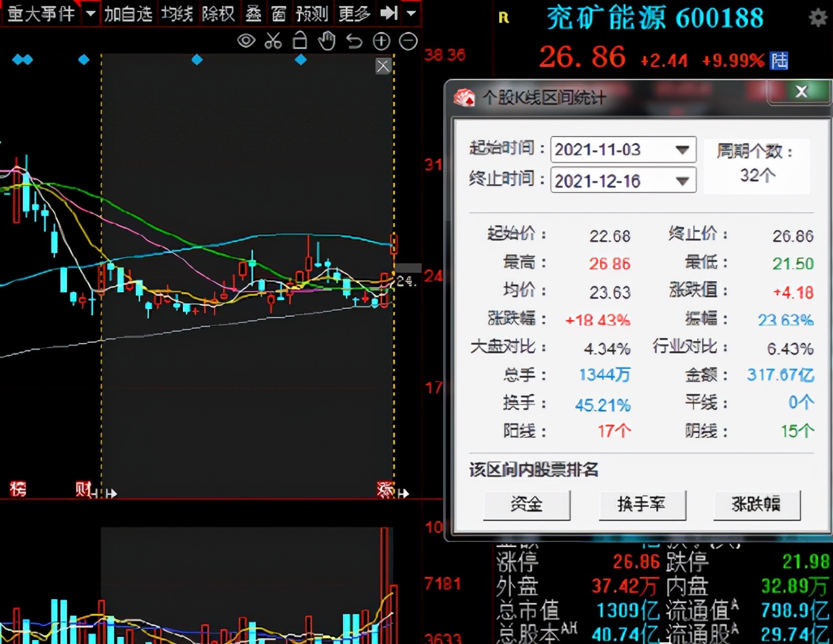Zoom out with the minus icon
The width and height of the screenshot is (833, 644).
pyautogui.click(x=408, y=42)
